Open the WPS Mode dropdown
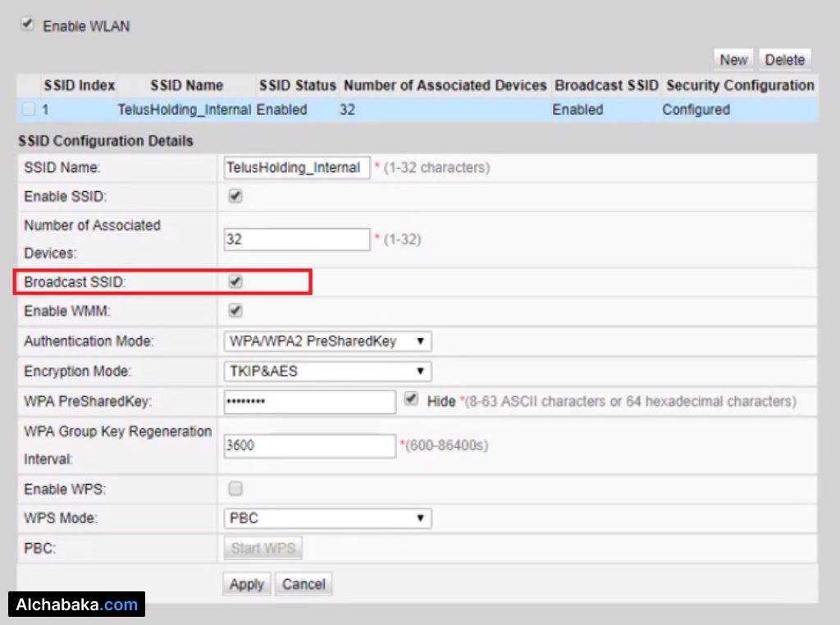The width and height of the screenshot is (840, 625). click(x=327, y=518)
